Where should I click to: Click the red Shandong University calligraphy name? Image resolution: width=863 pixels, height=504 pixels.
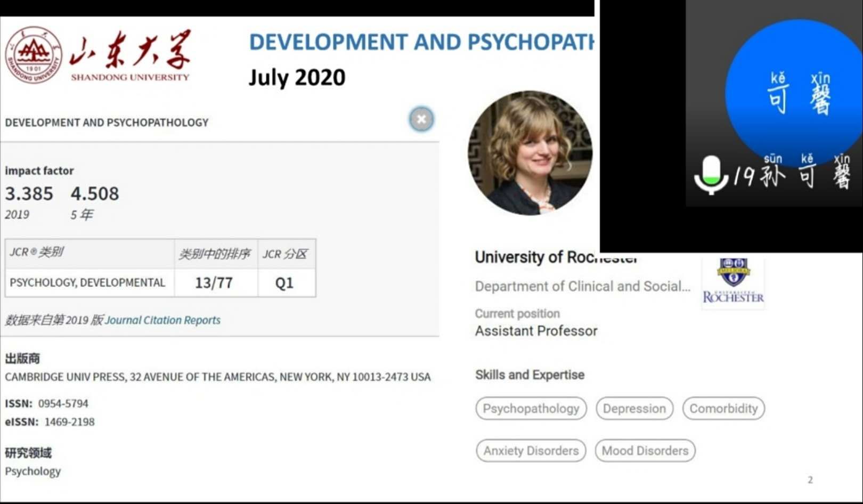point(130,51)
